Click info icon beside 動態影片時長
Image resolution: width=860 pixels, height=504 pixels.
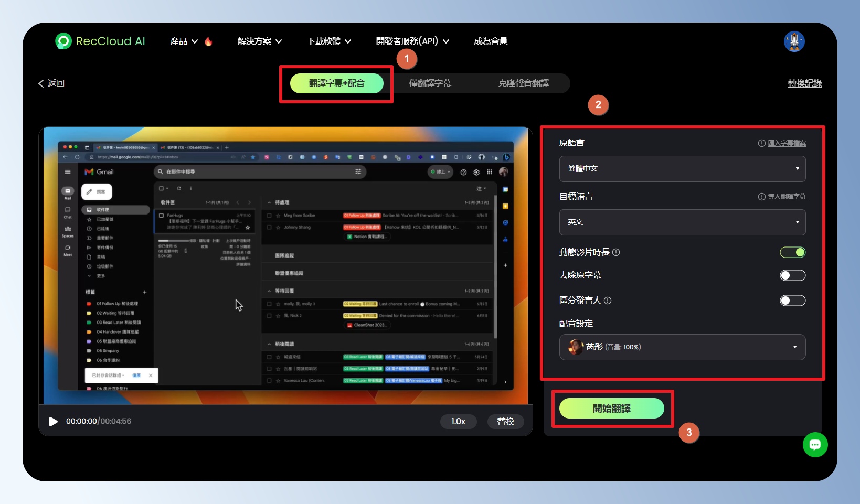pyautogui.click(x=616, y=252)
